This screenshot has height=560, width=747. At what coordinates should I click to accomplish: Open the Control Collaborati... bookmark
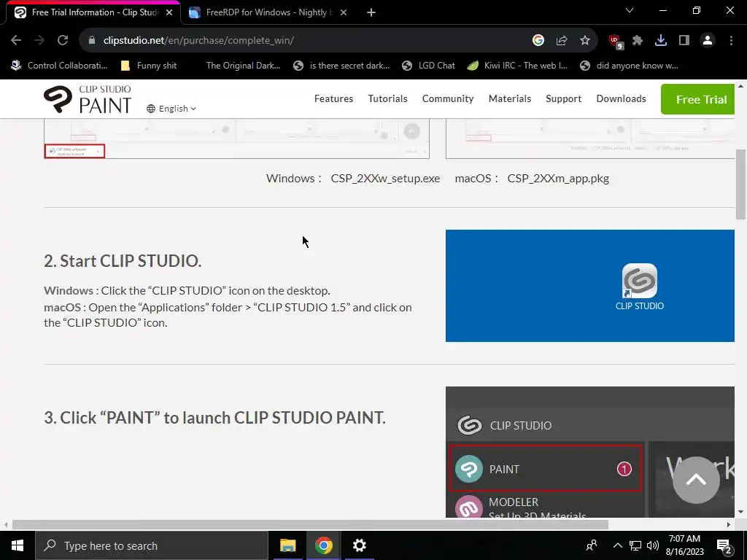59,66
